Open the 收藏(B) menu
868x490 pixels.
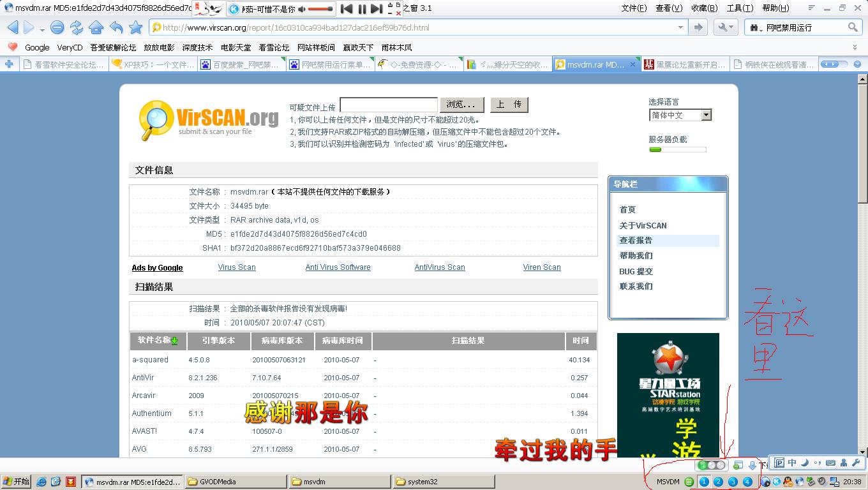point(705,8)
